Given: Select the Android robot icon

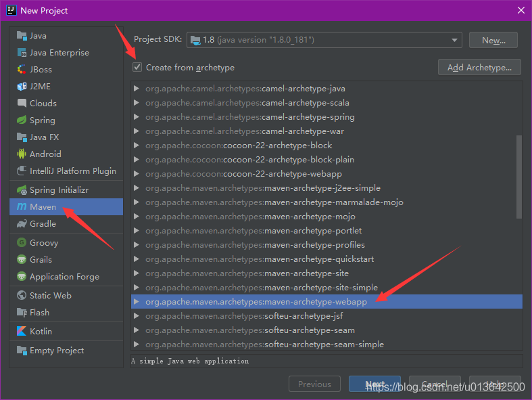Looking at the screenshot, I should pyautogui.click(x=22, y=154).
